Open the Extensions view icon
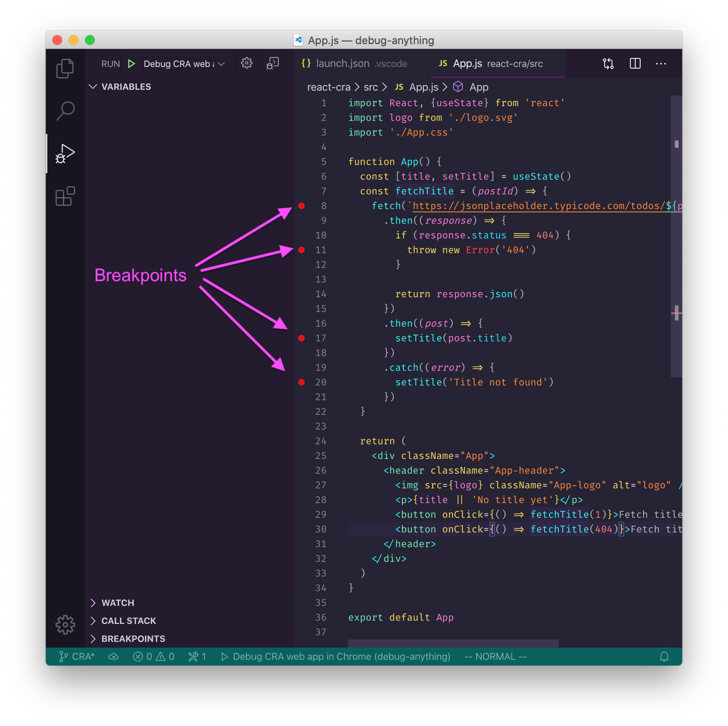This screenshot has width=728, height=726. pyautogui.click(x=65, y=196)
